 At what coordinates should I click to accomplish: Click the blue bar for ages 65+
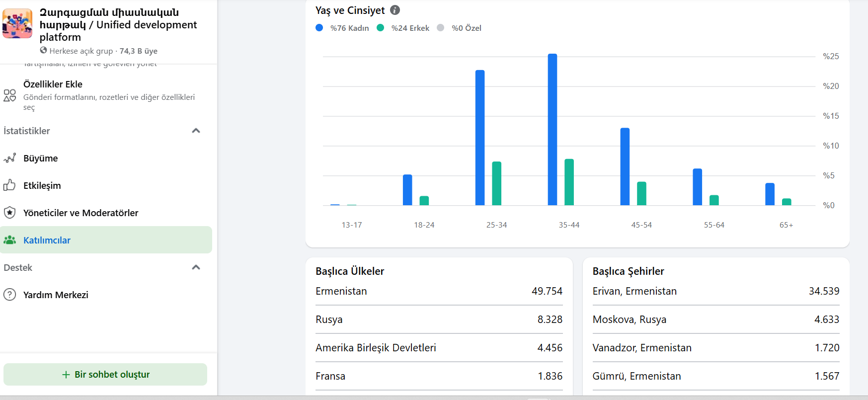770,194
